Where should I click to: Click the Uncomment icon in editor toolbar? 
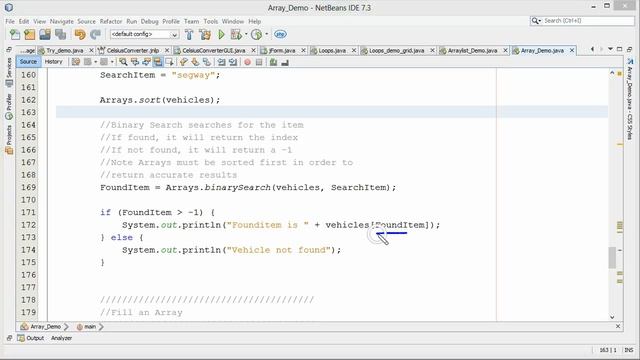[x=285, y=62]
